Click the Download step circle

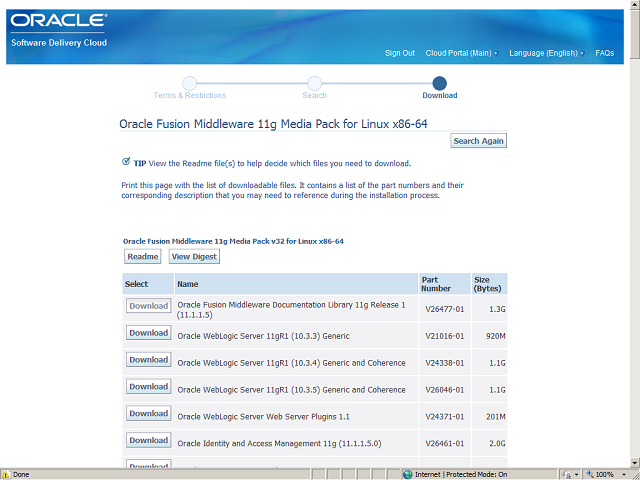click(x=440, y=83)
